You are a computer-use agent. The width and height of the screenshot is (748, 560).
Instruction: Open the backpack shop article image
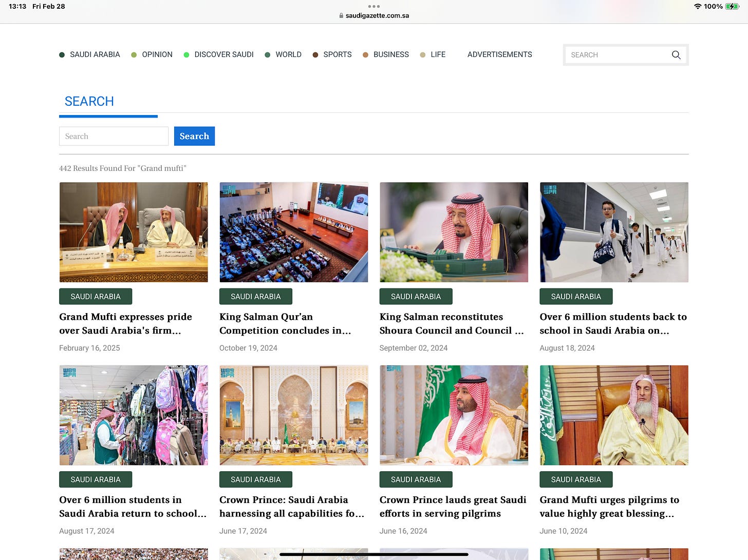(x=134, y=415)
